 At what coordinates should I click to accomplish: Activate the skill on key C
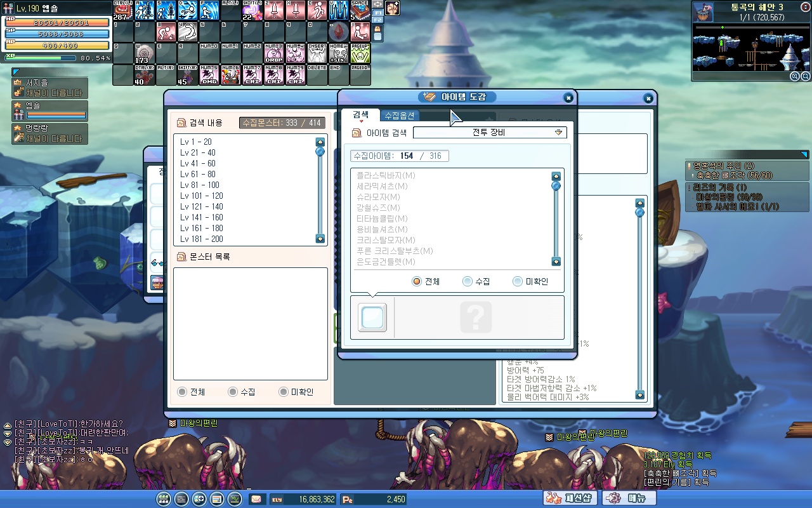(317, 11)
